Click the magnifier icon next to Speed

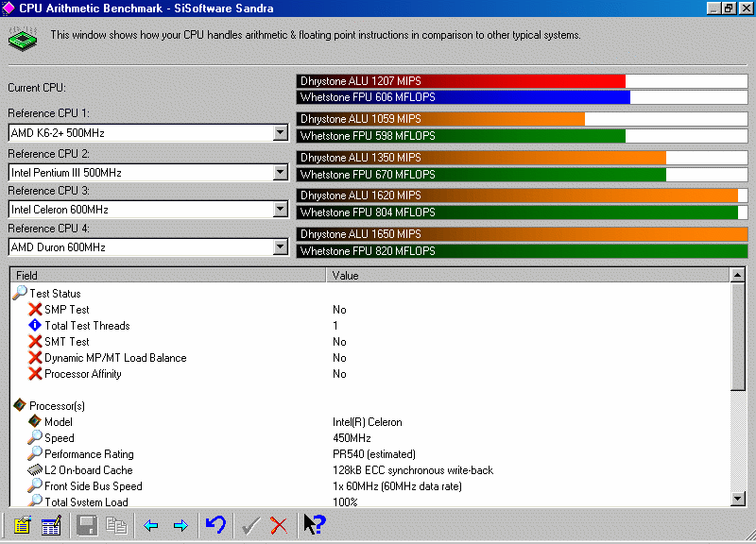(35, 437)
